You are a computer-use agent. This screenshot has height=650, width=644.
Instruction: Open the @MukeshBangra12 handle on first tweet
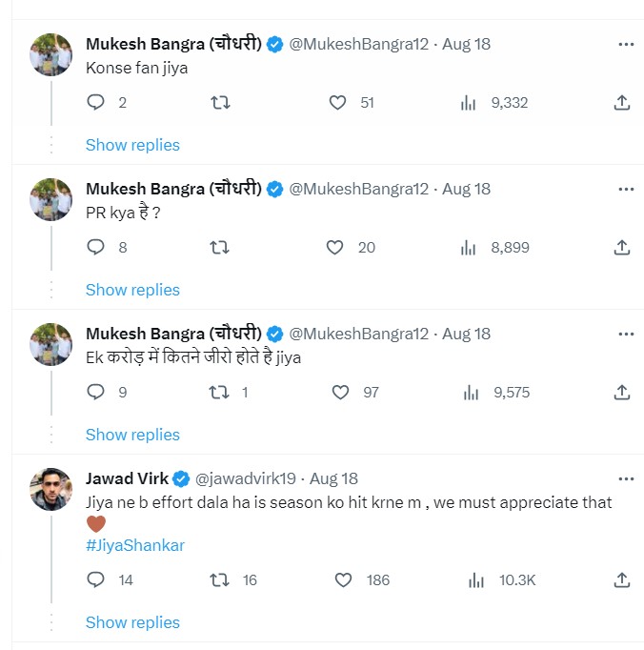tap(361, 44)
